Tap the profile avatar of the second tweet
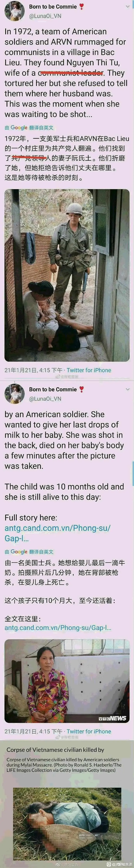 pos(14,393)
